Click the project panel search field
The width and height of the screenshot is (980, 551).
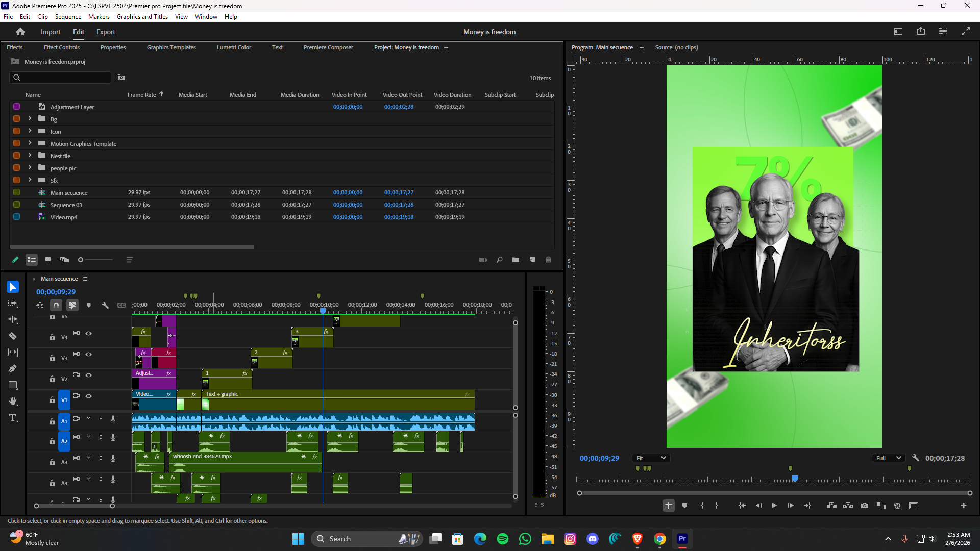tap(61, 78)
